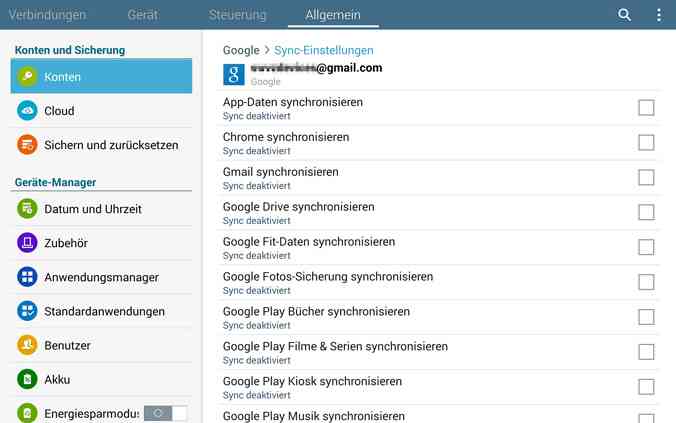The width and height of the screenshot is (676, 423).
Task: Select the Allgemein tab
Action: (x=333, y=15)
